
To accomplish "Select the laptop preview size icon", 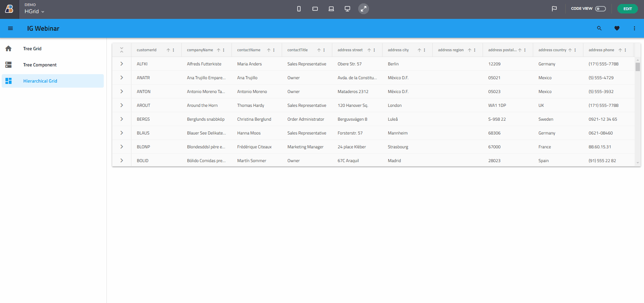I will tap(331, 9).
